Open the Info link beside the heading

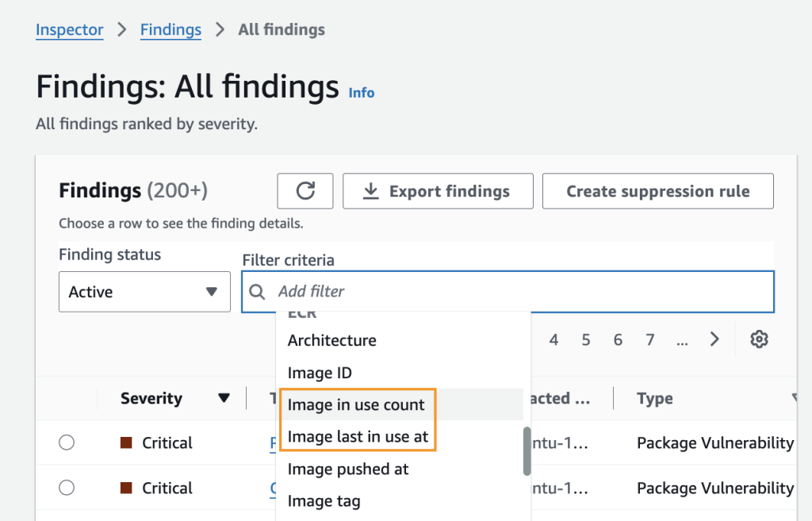(362, 93)
